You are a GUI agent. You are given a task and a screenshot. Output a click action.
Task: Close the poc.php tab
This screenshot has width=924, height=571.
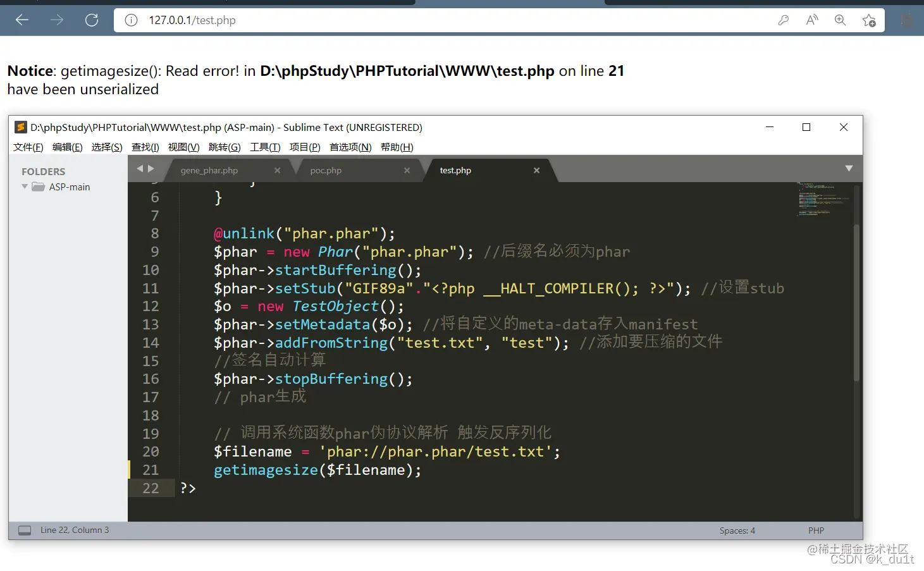[x=407, y=171]
